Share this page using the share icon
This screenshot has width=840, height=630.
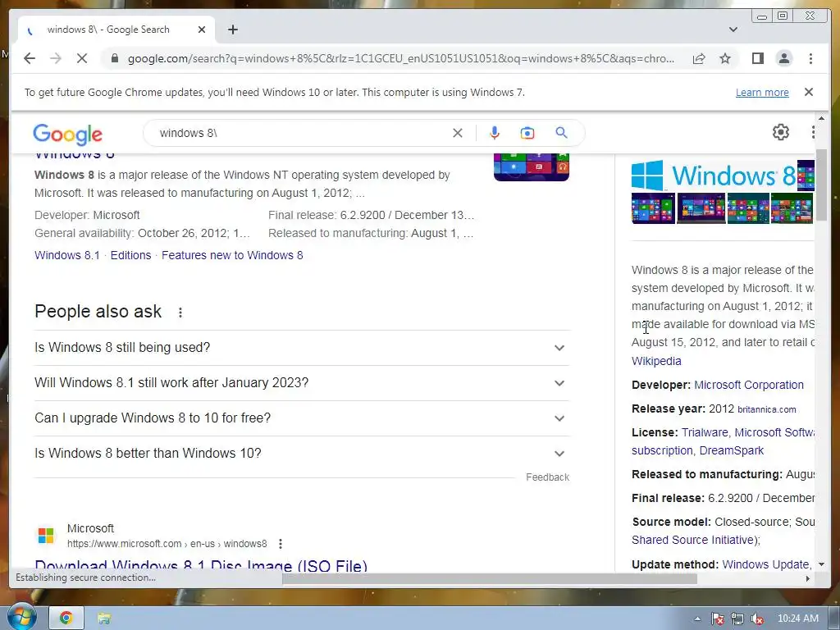coord(699,58)
